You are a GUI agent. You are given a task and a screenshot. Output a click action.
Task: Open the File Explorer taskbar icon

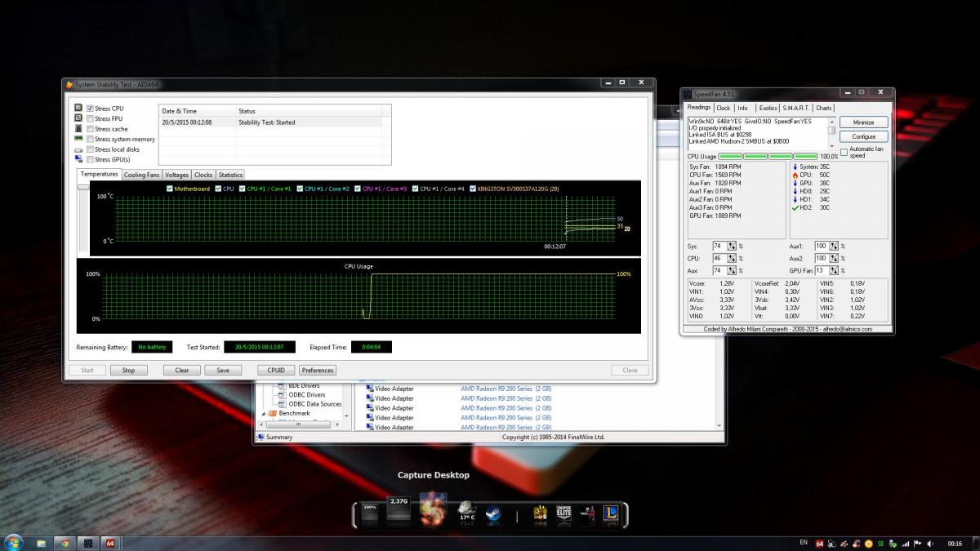click(x=42, y=544)
